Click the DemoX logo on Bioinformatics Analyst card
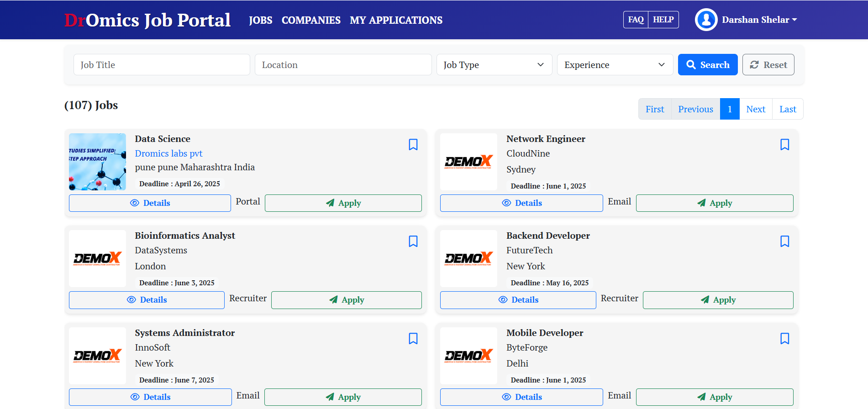Image resolution: width=868 pixels, height=409 pixels. [x=97, y=258]
